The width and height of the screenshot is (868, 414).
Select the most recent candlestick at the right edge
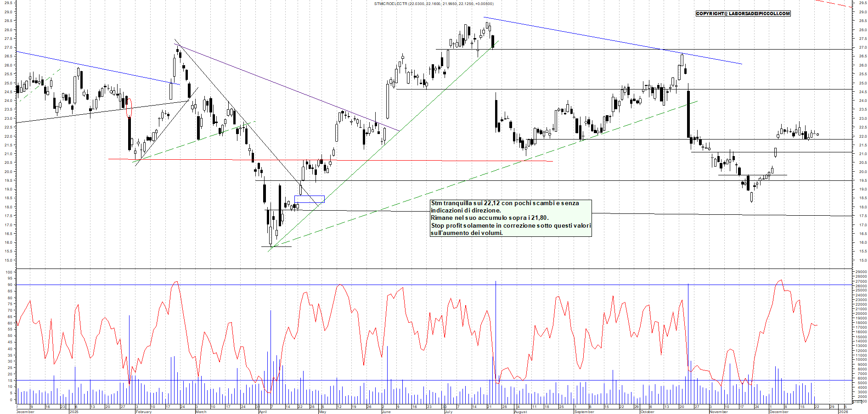(817, 134)
